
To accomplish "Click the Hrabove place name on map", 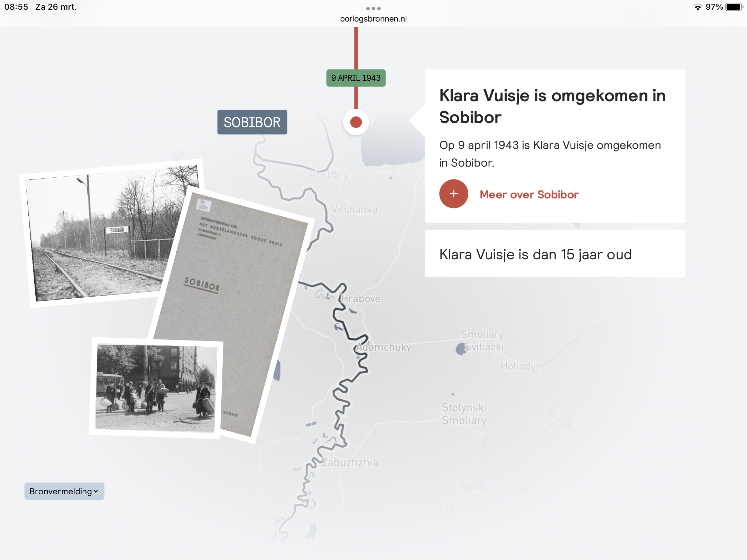I will tap(361, 298).
